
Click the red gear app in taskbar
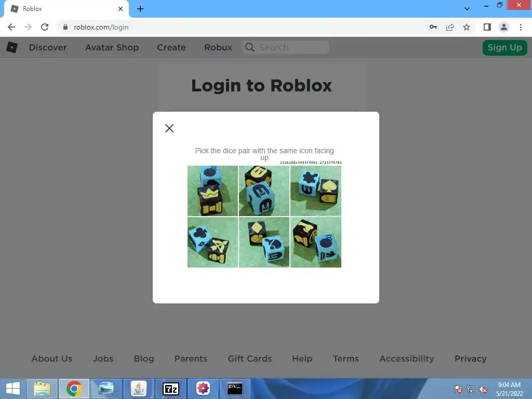pyautogui.click(x=203, y=389)
